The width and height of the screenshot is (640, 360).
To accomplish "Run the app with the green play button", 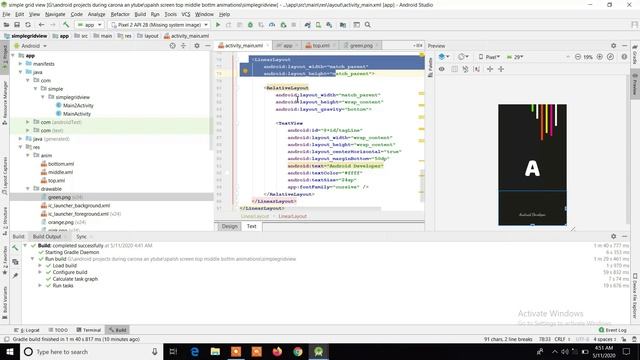I will [x=218, y=25].
